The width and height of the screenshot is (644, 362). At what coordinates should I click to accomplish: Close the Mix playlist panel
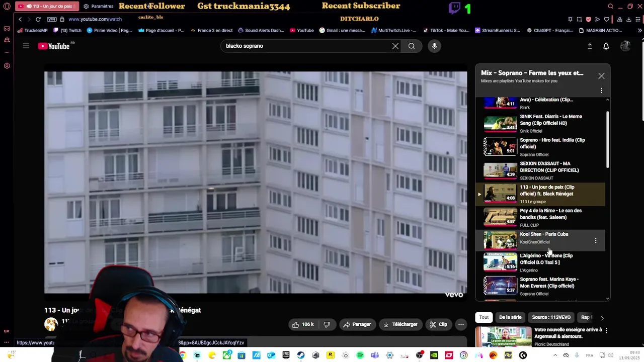(601, 76)
